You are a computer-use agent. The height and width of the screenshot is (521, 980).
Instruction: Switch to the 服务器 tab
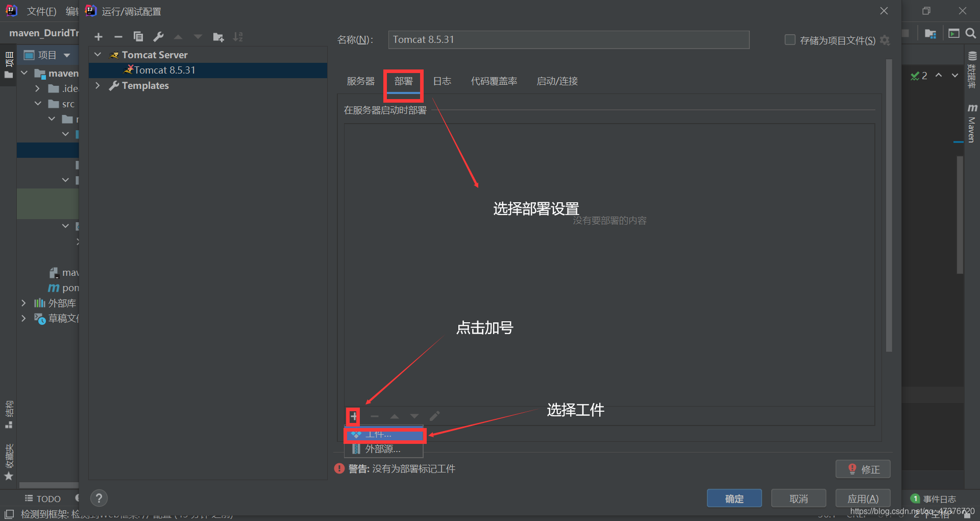coord(360,81)
